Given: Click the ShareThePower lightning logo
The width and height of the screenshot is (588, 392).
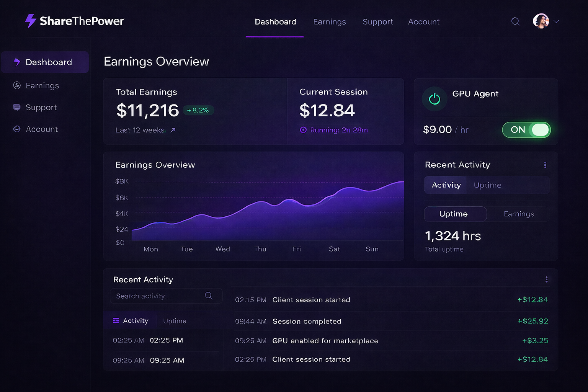Looking at the screenshot, I should 30,21.
